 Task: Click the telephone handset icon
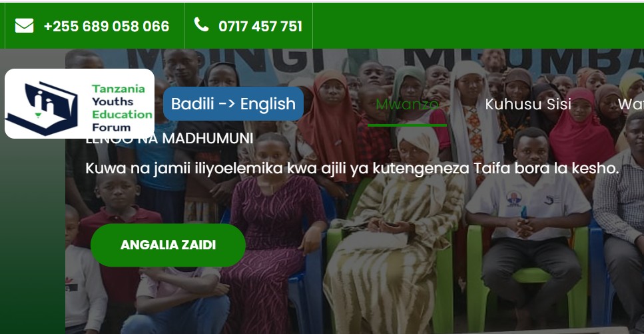coord(201,25)
